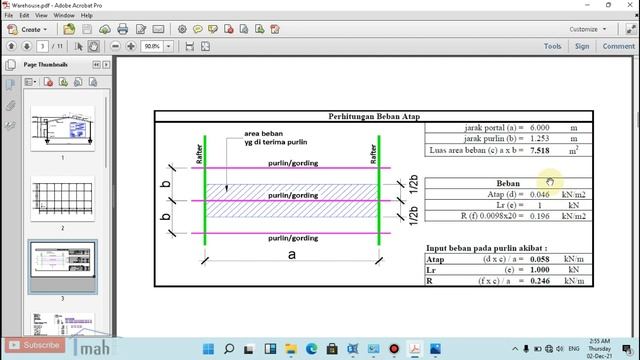Viewport: 640px width, 360px height.
Task: Open the zoom percentage dropdown arrow
Action: pyautogui.click(x=168, y=46)
